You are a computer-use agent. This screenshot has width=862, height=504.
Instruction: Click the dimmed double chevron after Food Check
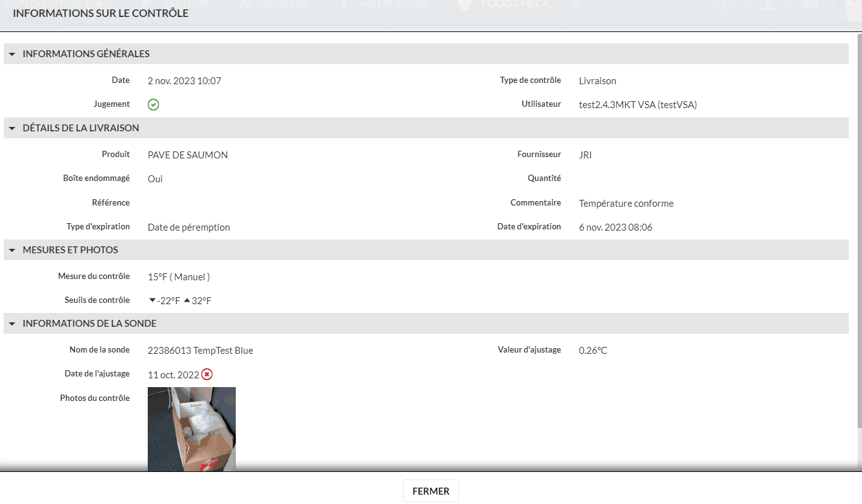[576, 4]
